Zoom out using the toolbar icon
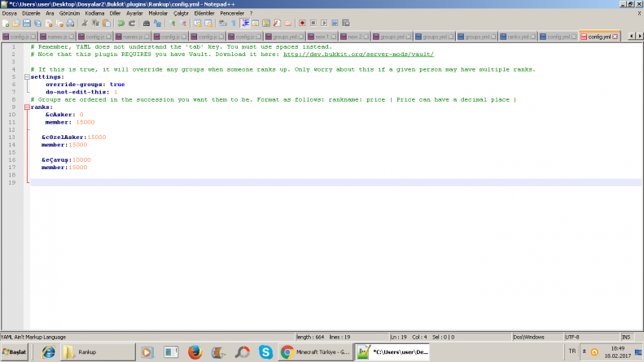The height and width of the screenshot is (362, 644). (x=183, y=24)
